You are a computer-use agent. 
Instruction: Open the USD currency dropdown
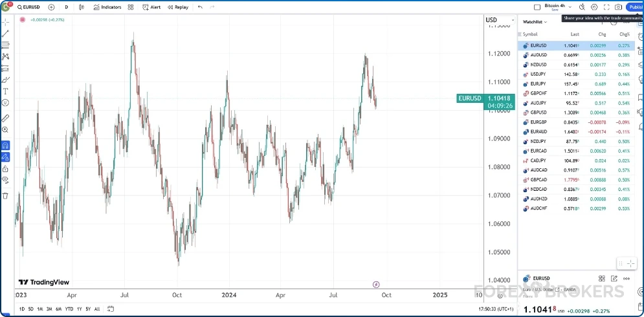493,20
